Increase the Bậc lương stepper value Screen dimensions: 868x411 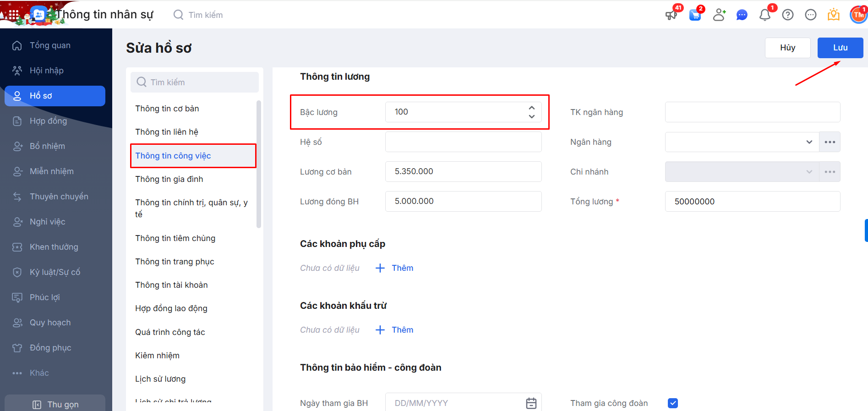[x=532, y=108]
